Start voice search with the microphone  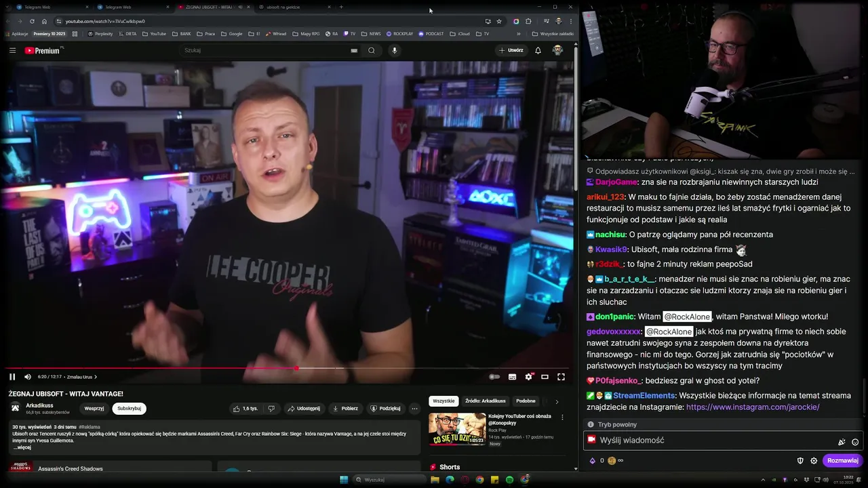pyautogui.click(x=394, y=50)
